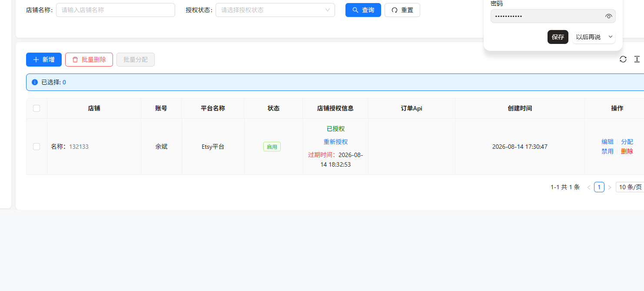Click the 创建时间 column header

coord(520,108)
